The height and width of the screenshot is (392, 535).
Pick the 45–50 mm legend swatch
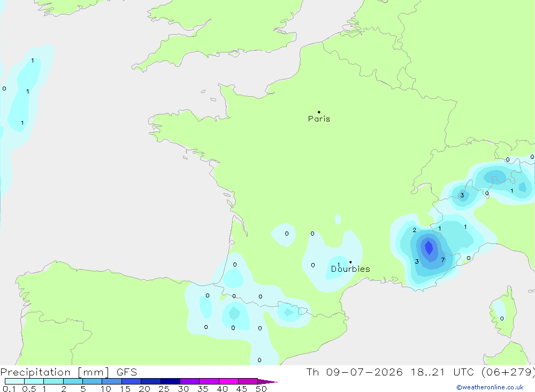pos(248,381)
